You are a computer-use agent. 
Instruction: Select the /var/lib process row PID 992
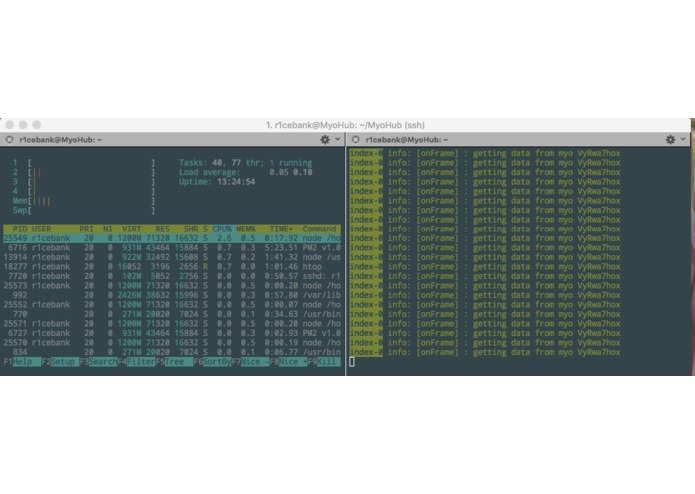tap(172, 295)
